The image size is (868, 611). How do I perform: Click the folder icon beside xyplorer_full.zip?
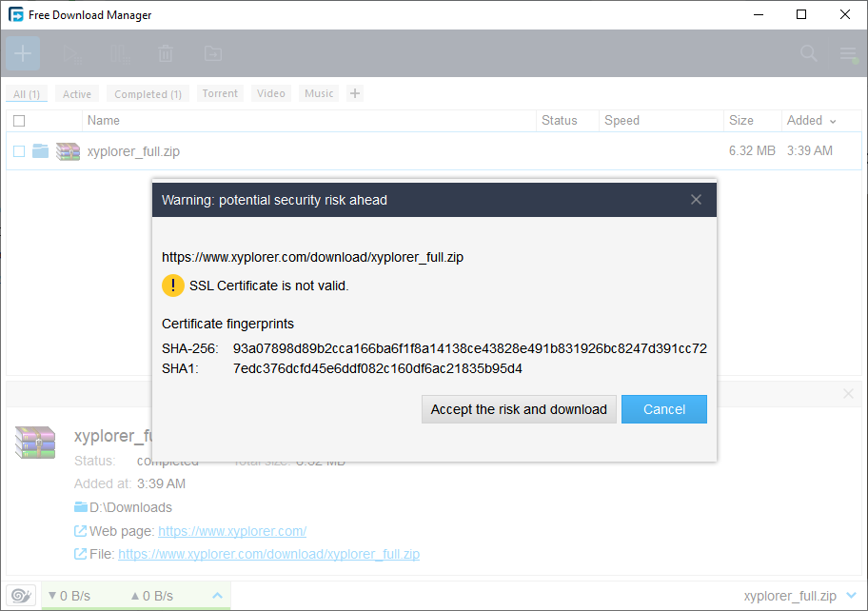pyautogui.click(x=40, y=151)
